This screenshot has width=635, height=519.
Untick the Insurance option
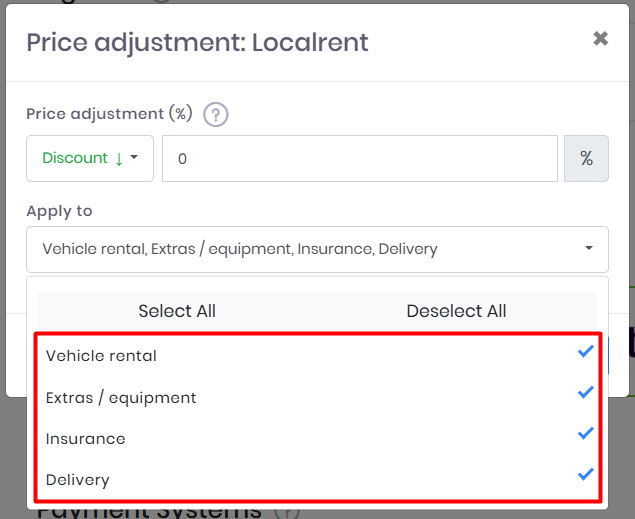click(x=86, y=438)
